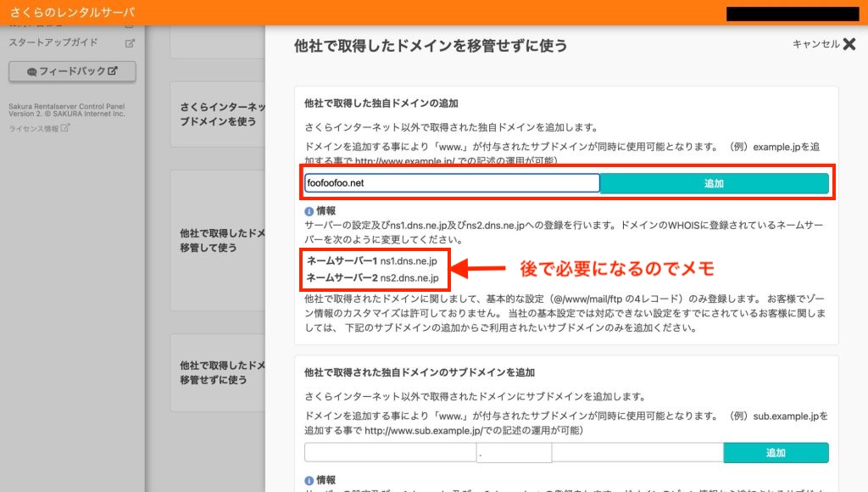Open the フィードバック button
The width and height of the screenshot is (868, 492).
click(72, 71)
